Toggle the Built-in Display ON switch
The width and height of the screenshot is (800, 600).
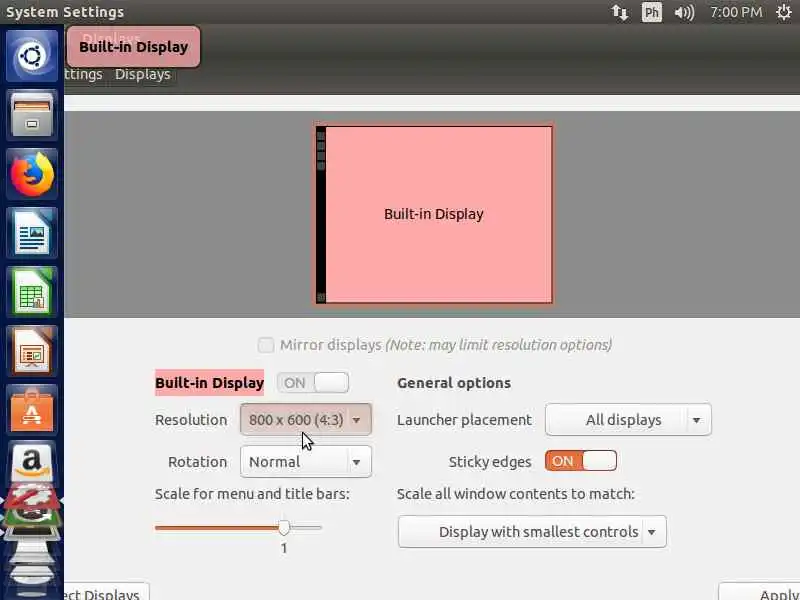point(313,383)
